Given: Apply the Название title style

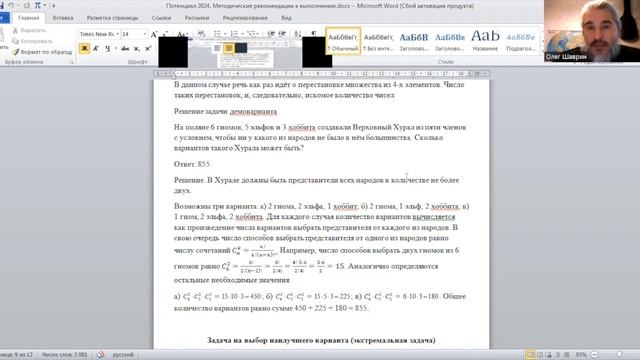Looking at the screenshot, I should pyautogui.click(x=485, y=41).
